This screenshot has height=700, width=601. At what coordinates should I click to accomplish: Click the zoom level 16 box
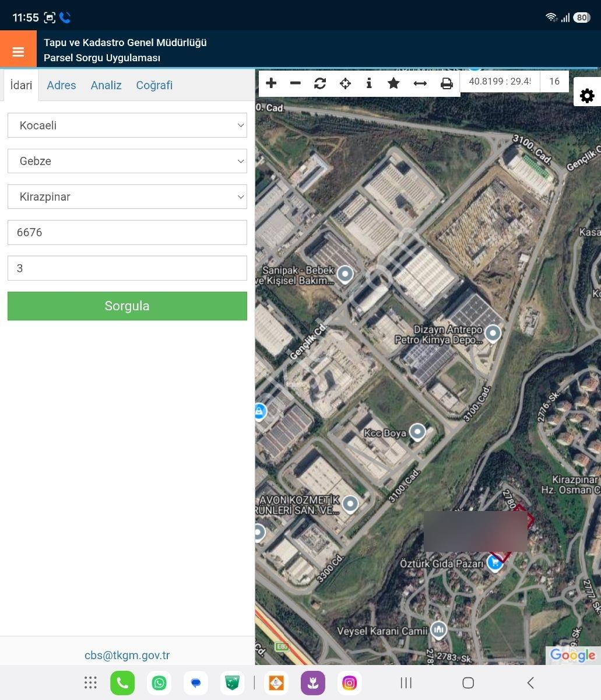(554, 82)
